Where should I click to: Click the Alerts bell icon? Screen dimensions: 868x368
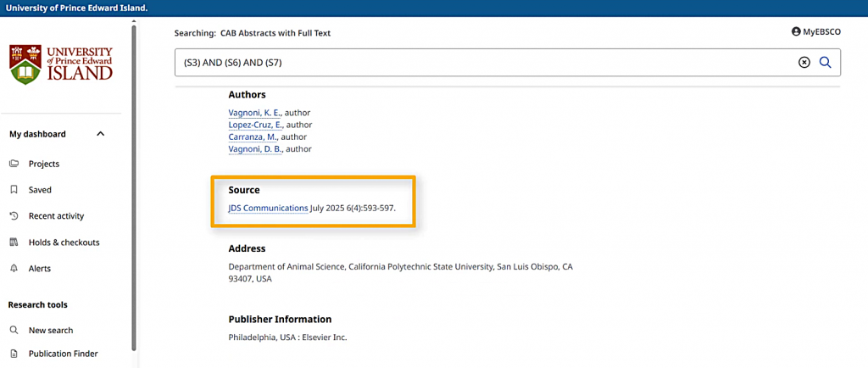14,269
